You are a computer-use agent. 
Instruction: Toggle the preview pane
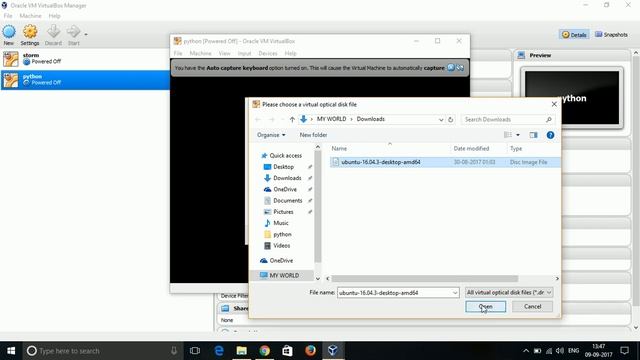(x=533, y=135)
